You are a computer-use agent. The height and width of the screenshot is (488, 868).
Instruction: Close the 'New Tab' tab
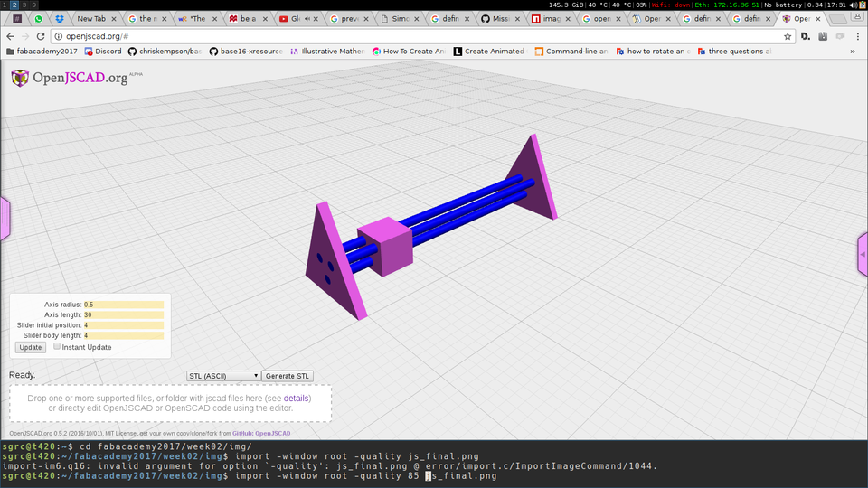(114, 19)
